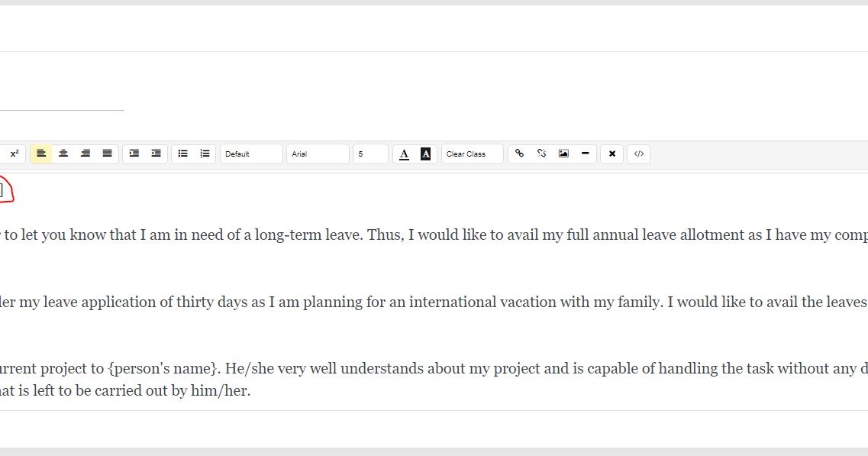
Task: Create an ordered numbered list
Action: tap(205, 154)
